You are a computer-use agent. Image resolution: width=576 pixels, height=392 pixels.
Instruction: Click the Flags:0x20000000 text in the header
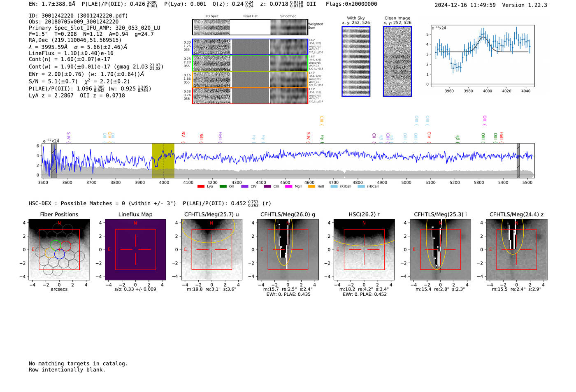tap(351, 4)
